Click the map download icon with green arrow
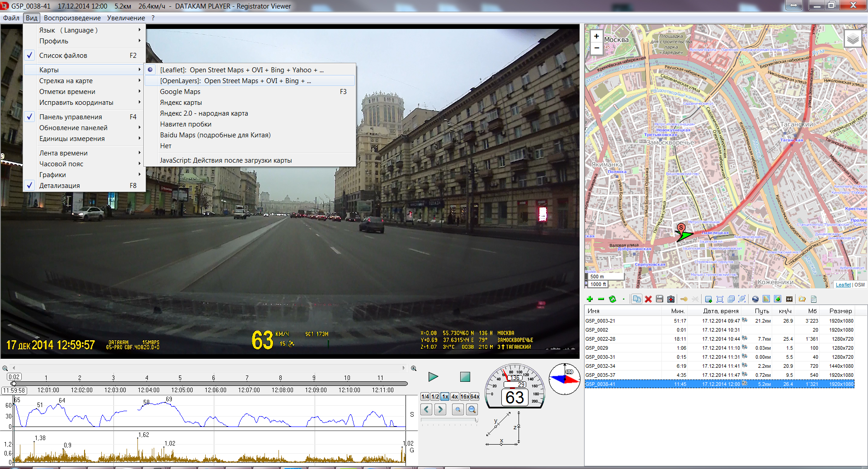Viewport: 868px width, 469px height. pos(778,299)
